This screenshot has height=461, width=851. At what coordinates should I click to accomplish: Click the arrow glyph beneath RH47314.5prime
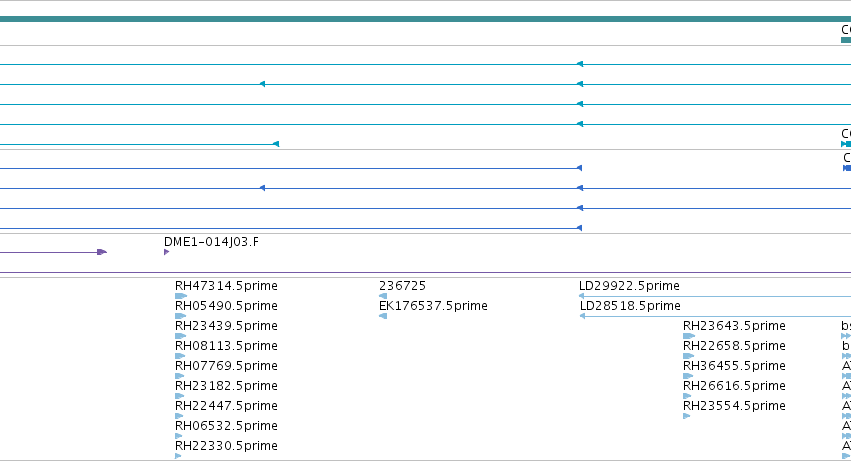(x=181, y=296)
